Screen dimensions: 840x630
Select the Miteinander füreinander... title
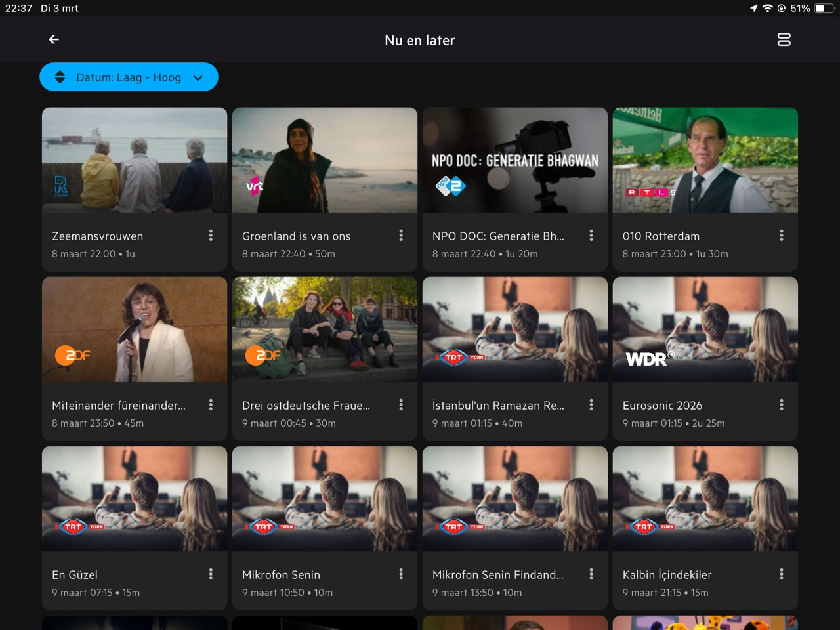tap(119, 406)
